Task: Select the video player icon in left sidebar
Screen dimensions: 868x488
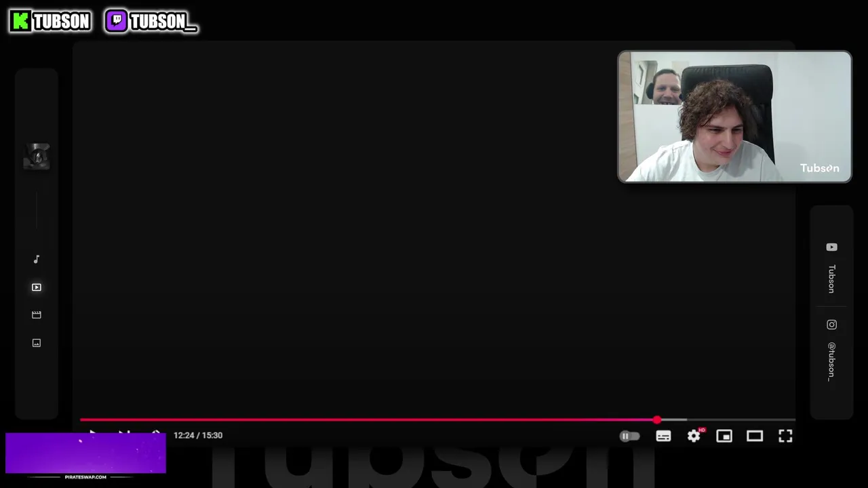Action: 37,287
